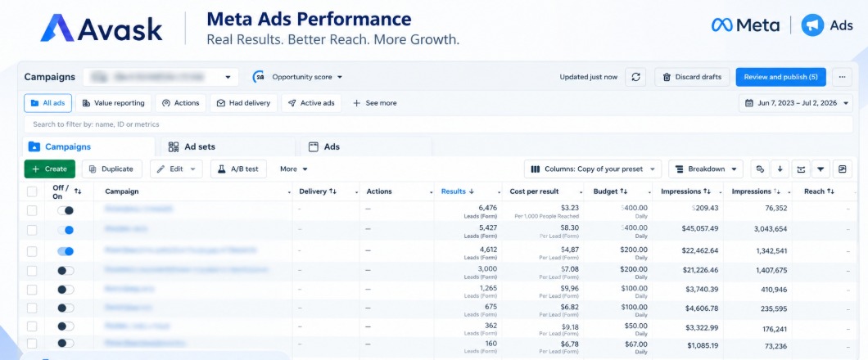Expand the Opportunity score dropdown

point(340,77)
